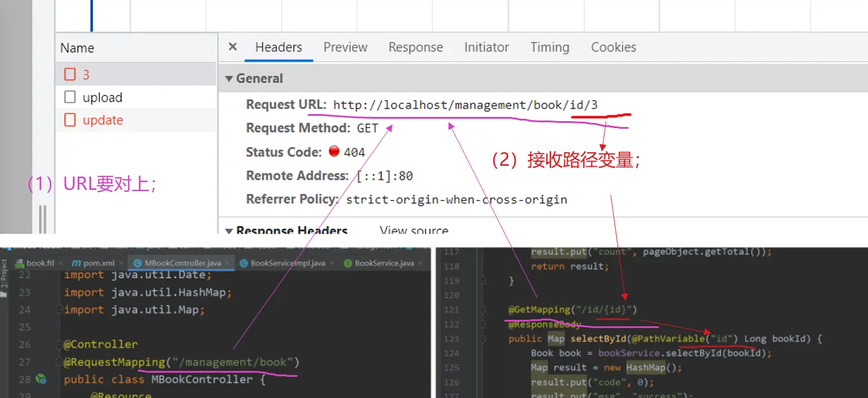Toggle fold marker at @Controller line 26

coord(59,344)
